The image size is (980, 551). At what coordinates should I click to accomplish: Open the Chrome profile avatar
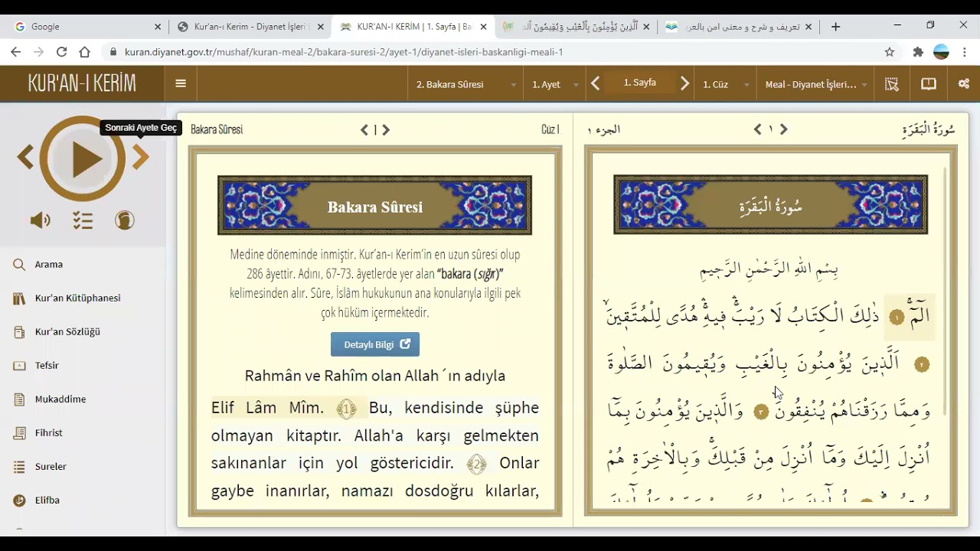point(942,52)
